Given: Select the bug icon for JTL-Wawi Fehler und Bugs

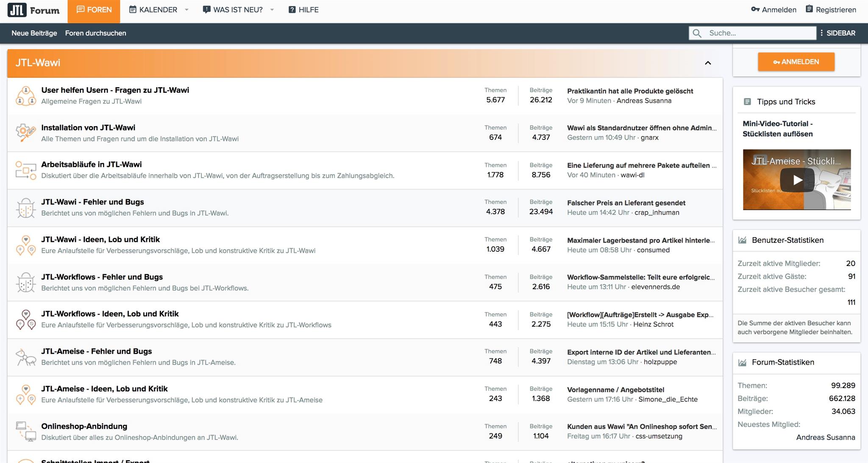Looking at the screenshot, I should [26, 207].
